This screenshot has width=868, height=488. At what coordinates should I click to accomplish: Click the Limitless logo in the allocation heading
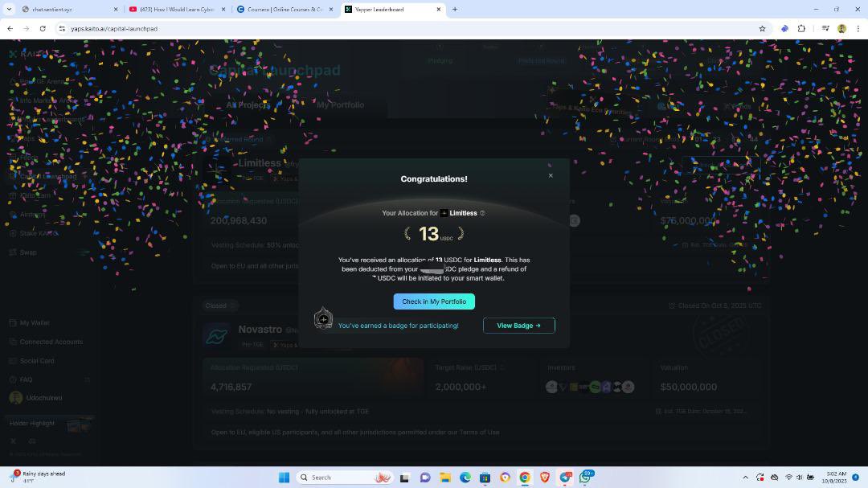(x=444, y=213)
